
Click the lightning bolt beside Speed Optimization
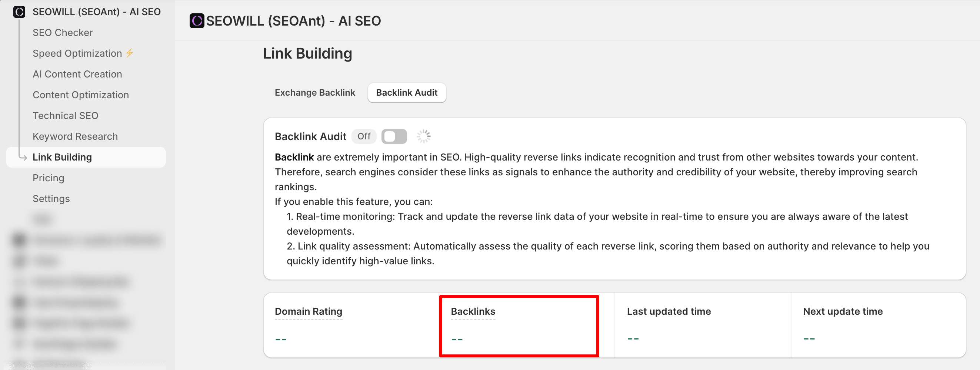(x=130, y=53)
